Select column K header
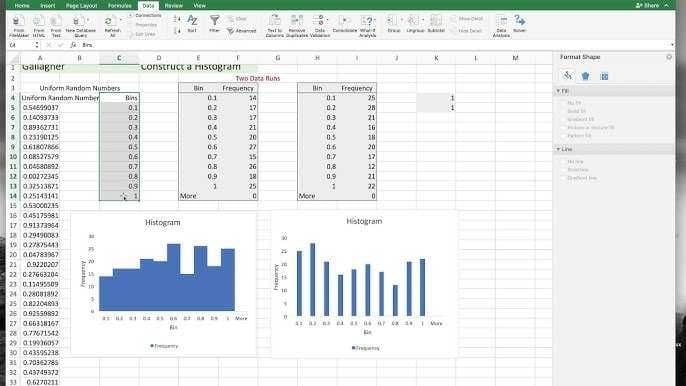 [x=436, y=58]
